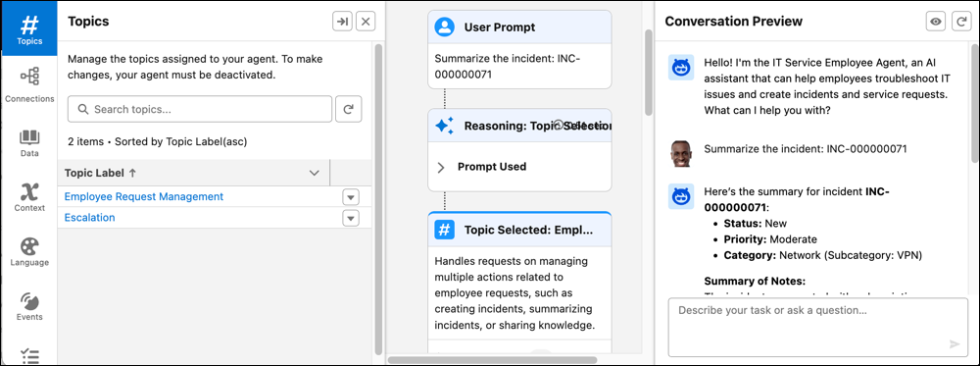Expand the Prompt Used section

441,167
